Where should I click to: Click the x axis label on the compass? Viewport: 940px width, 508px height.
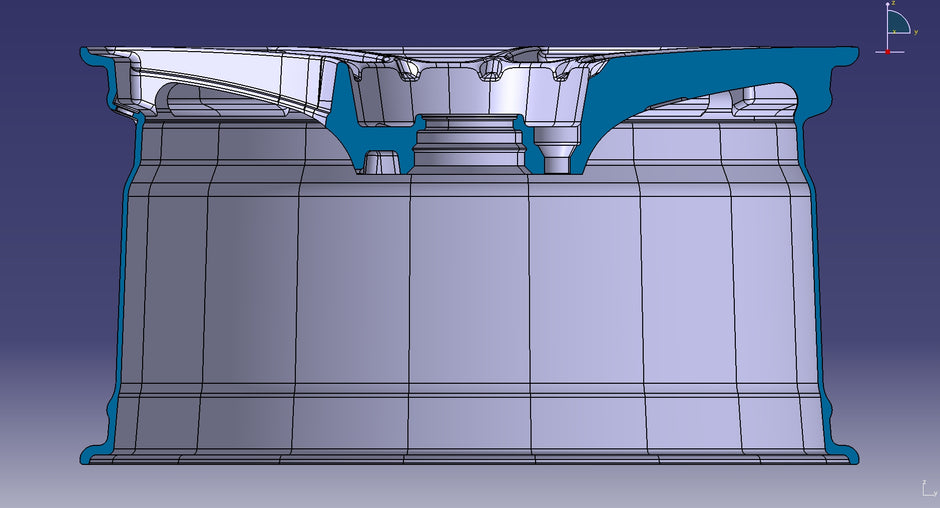pos(893,30)
